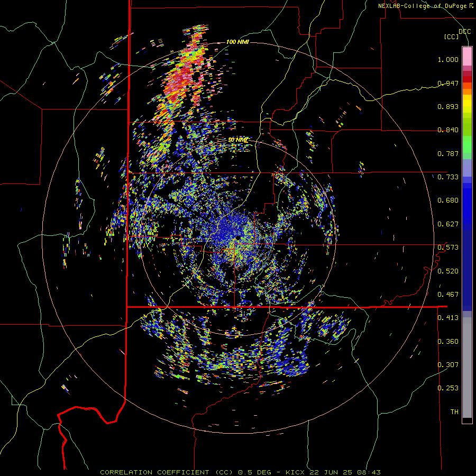
Task: Click the 50 NMI range ring label
Action: tap(238, 140)
